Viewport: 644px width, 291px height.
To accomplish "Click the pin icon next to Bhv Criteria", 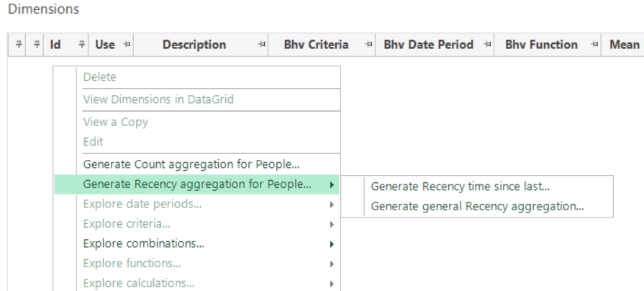I will (369, 45).
